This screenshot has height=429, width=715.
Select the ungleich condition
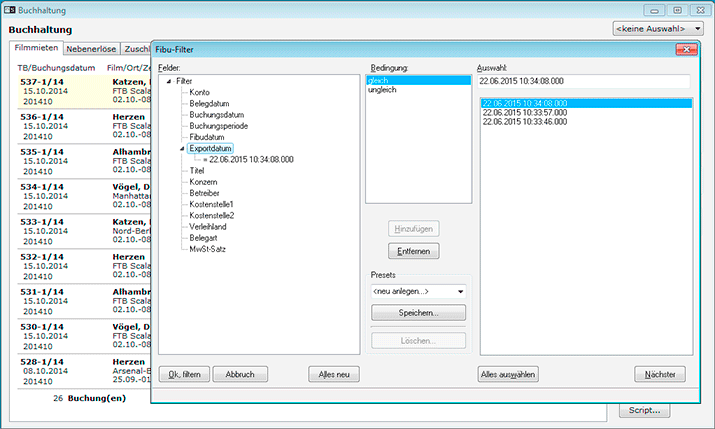pyautogui.click(x=382, y=92)
